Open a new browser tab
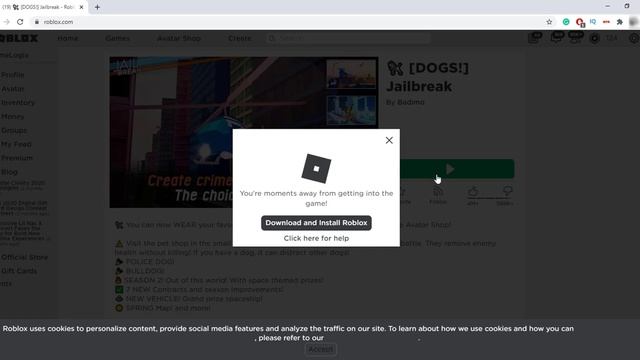Image resolution: width=640 pixels, height=360 pixels. point(97,7)
